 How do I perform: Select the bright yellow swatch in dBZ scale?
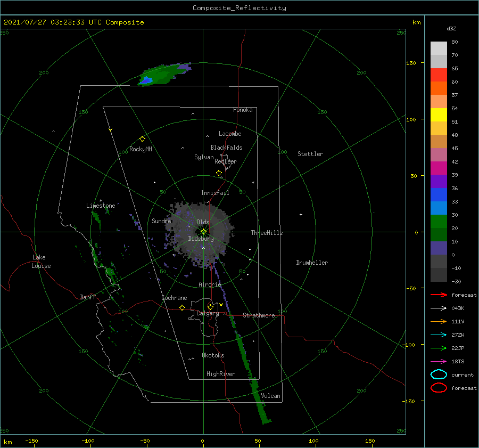pos(439,115)
